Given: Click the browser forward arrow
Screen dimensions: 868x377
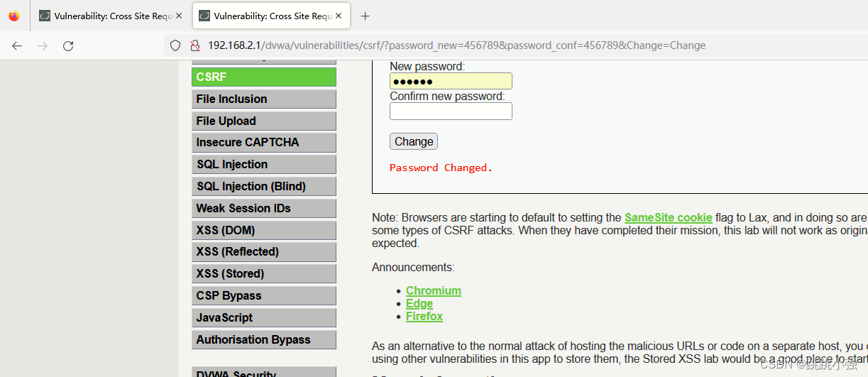Looking at the screenshot, I should point(43,45).
